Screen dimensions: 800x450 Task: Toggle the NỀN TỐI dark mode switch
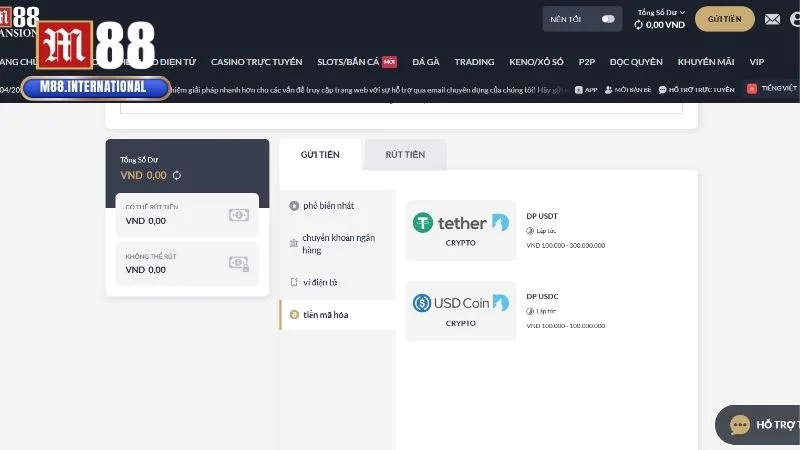coord(608,19)
